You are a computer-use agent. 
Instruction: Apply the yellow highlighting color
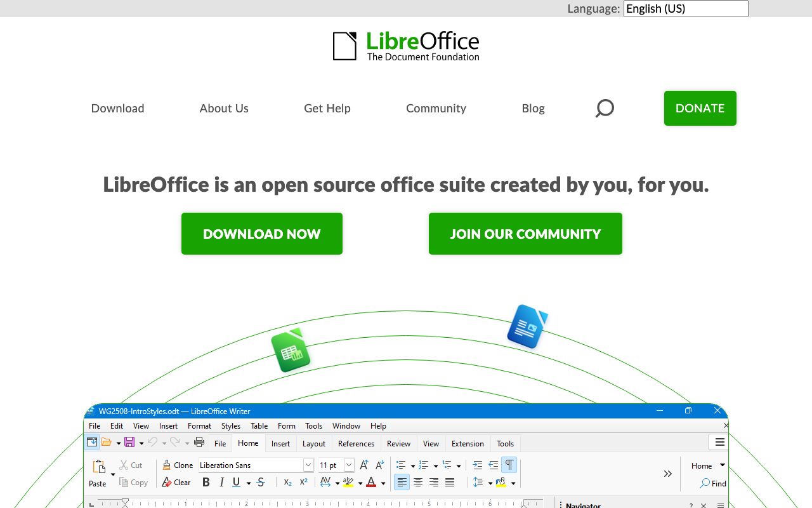348,483
